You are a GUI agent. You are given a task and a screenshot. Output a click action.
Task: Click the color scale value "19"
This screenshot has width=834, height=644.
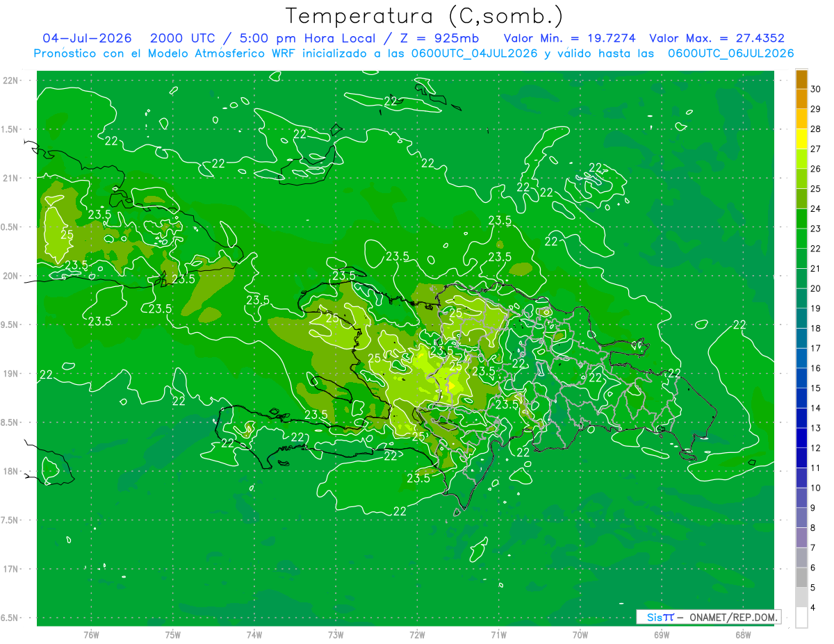pos(816,308)
